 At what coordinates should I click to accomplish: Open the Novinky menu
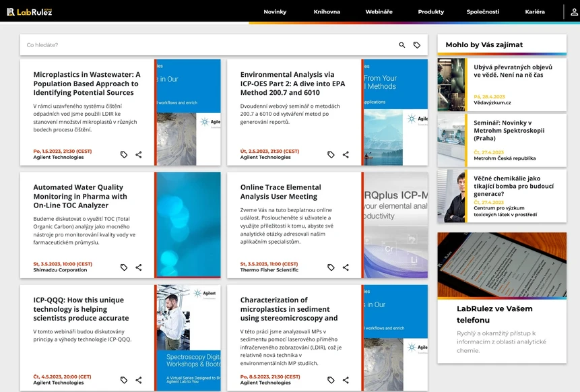click(275, 12)
